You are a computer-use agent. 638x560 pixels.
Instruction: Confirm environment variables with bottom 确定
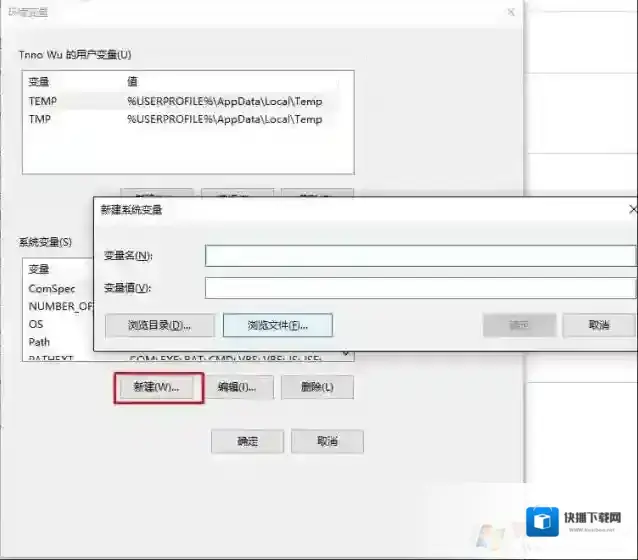tap(247, 441)
